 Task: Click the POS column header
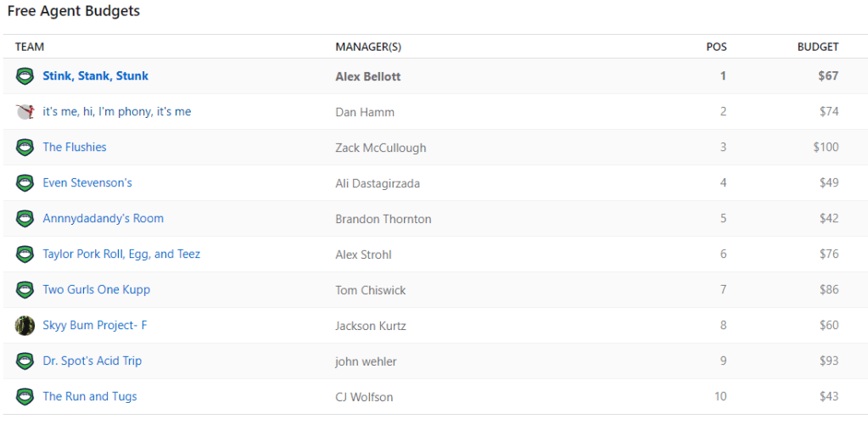[716, 47]
